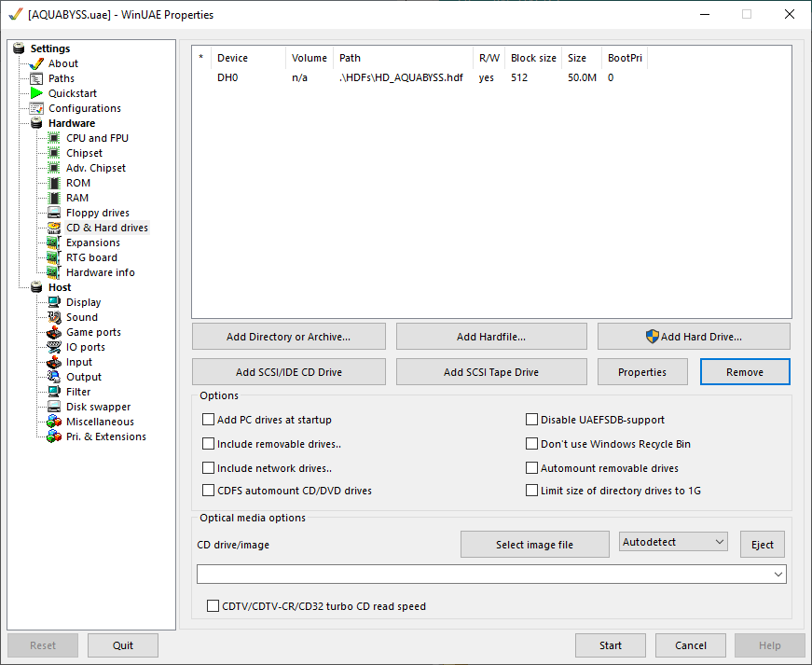Toggle Include network drives checkbox
Viewport: 812px width, 665px height.
click(x=208, y=468)
